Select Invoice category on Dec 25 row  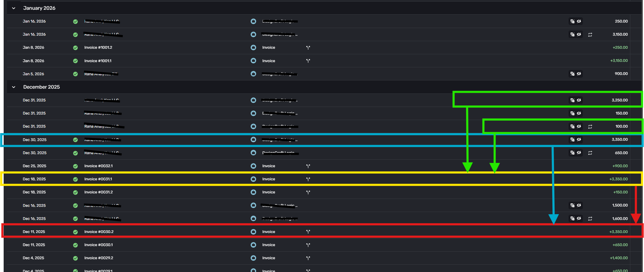(269, 166)
